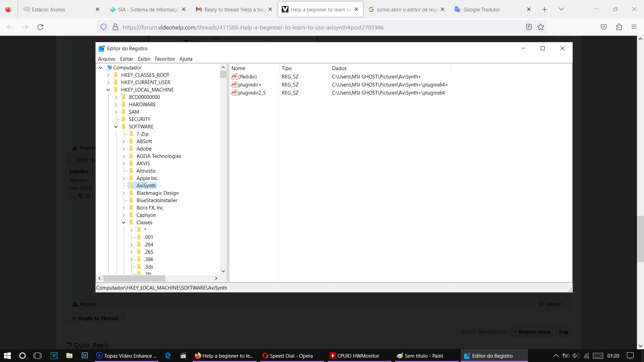The height and width of the screenshot is (362, 644).
Task: Open the Ajuda menu
Action: [x=186, y=59]
